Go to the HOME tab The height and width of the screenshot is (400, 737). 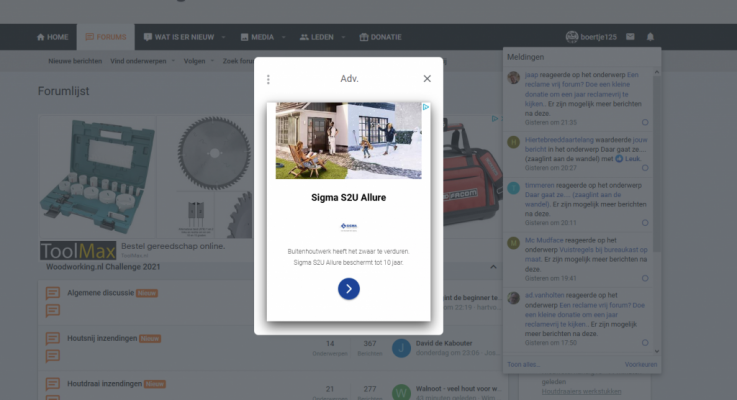pyautogui.click(x=52, y=37)
